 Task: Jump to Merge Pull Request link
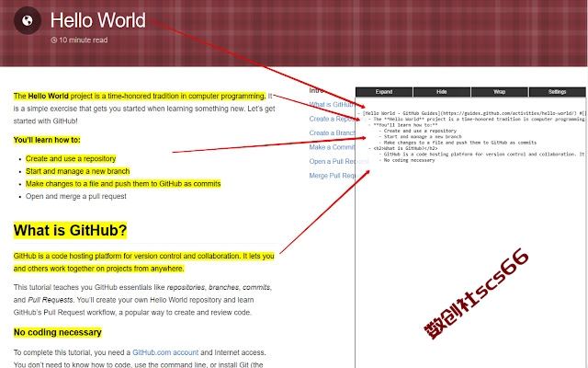click(x=333, y=176)
